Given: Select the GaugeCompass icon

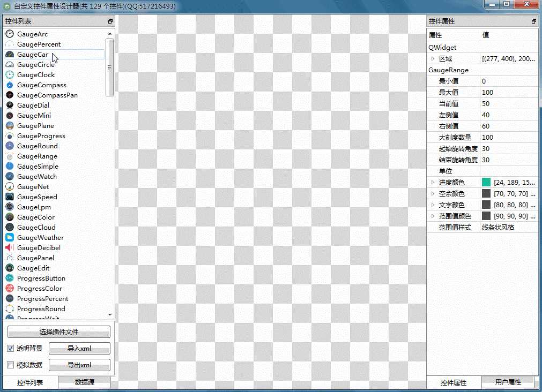Looking at the screenshot, I should tap(10, 85).
